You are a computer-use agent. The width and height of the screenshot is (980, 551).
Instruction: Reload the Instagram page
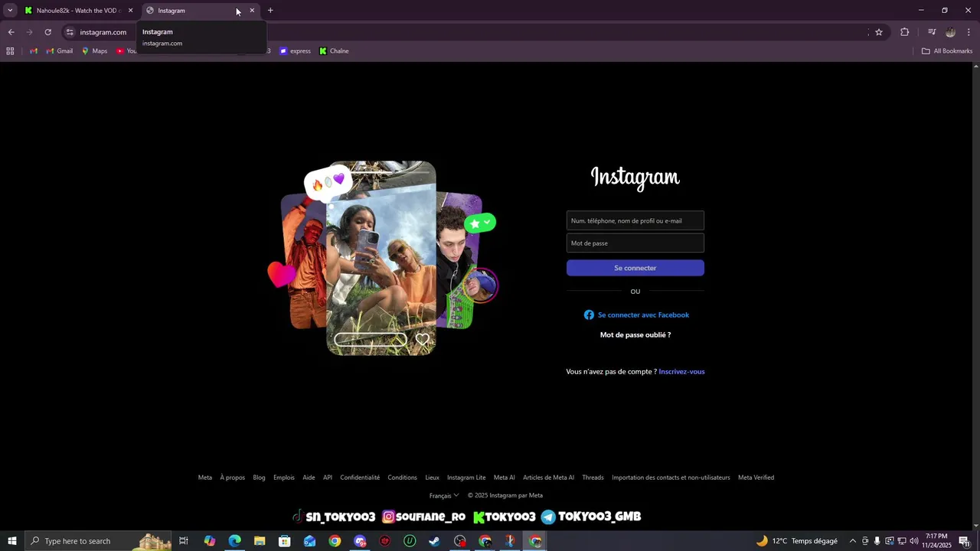point(47,32)
